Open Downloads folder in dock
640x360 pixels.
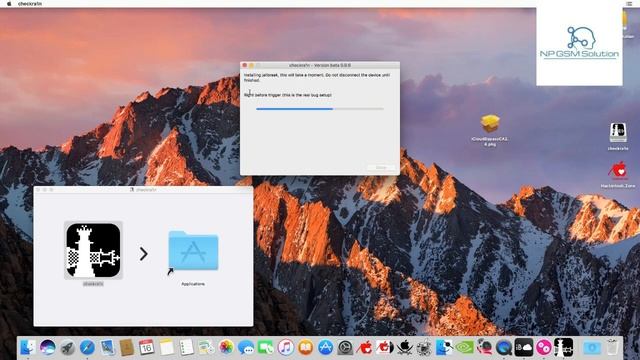592,348
